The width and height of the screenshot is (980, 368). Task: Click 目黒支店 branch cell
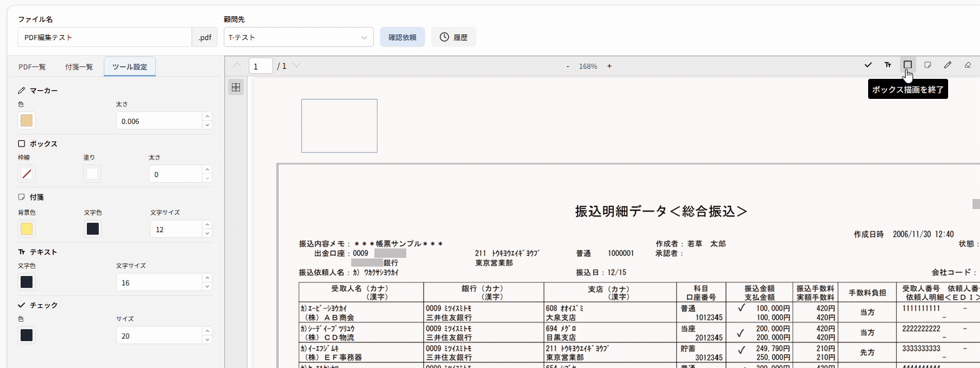(x=562, y=337)
